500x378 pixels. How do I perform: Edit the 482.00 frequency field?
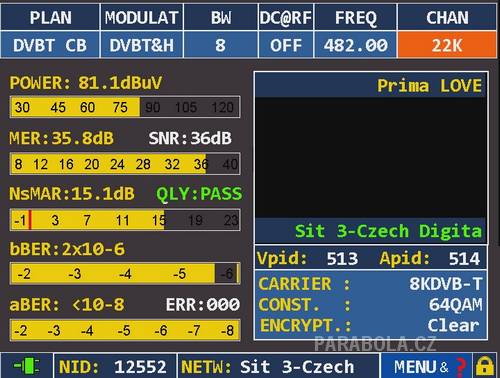[x=355, y=45]
